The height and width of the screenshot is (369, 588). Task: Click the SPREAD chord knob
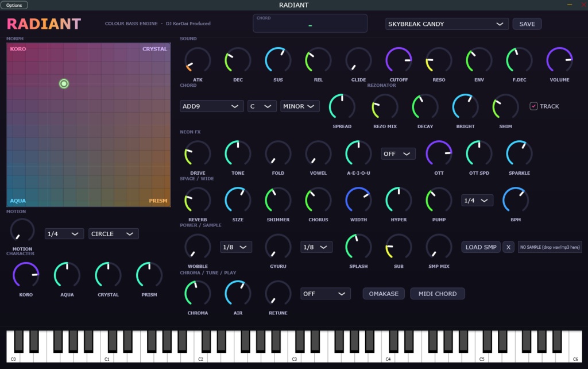[x=342, y=107]
